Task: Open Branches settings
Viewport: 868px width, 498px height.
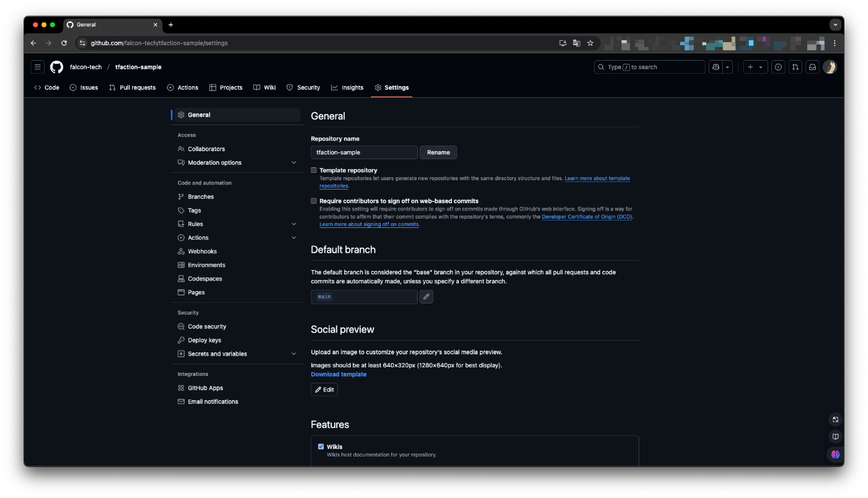Action: click(236, 196)
